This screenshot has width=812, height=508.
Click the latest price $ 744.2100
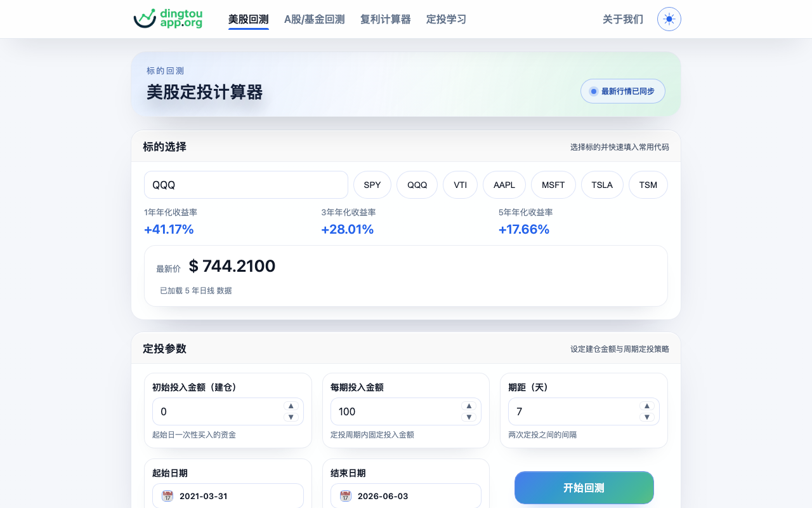[x=232, y=266]
